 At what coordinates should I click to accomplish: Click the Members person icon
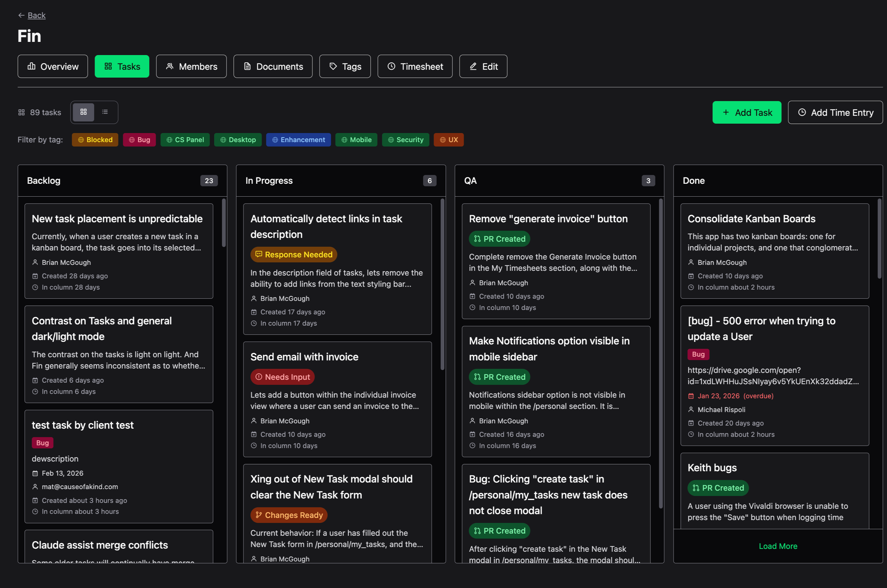pos(170,66)
